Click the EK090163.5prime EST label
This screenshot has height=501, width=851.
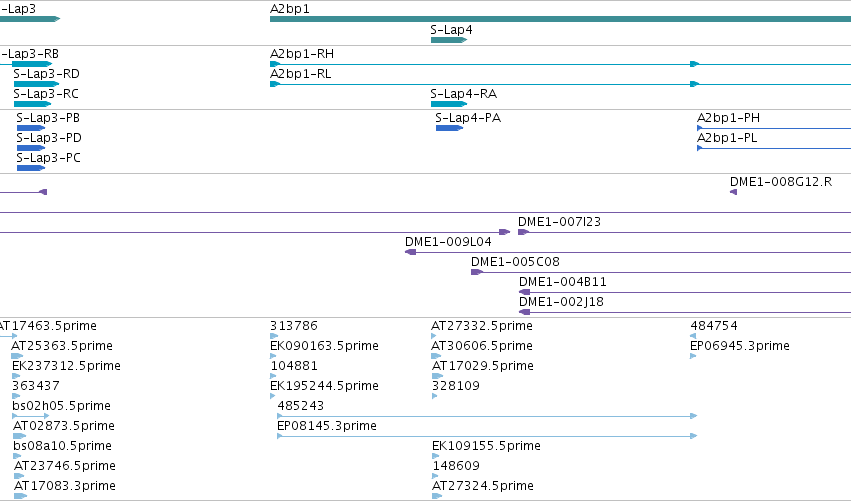[324, 346]
